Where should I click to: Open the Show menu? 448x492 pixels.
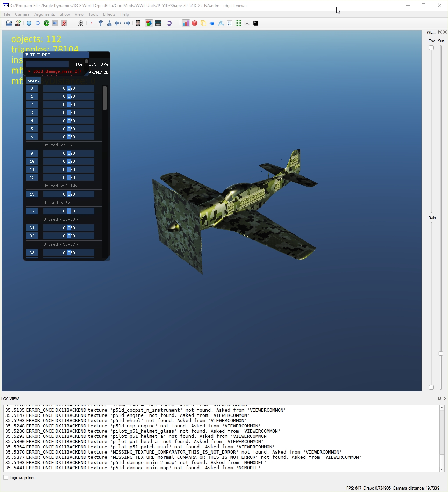[65, 14]
